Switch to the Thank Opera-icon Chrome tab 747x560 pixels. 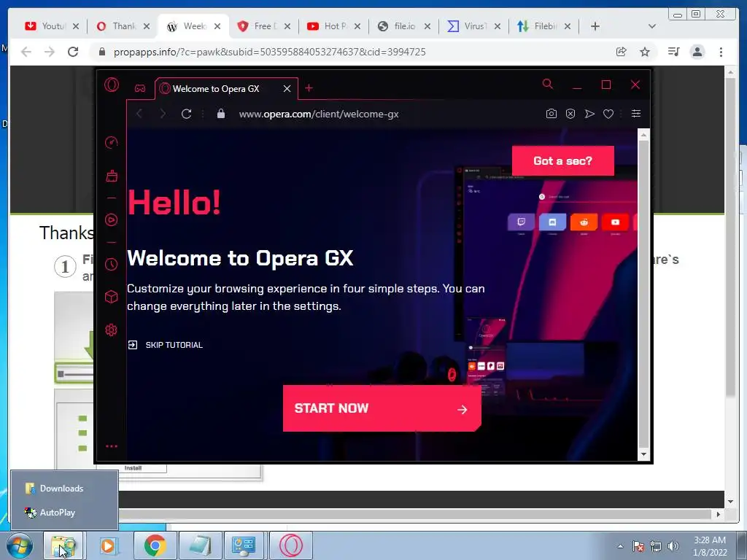click(123, 26)
